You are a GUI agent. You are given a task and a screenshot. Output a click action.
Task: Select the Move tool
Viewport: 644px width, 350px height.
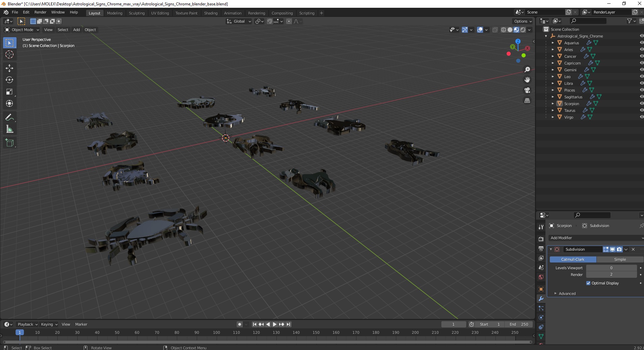[9, 68]
